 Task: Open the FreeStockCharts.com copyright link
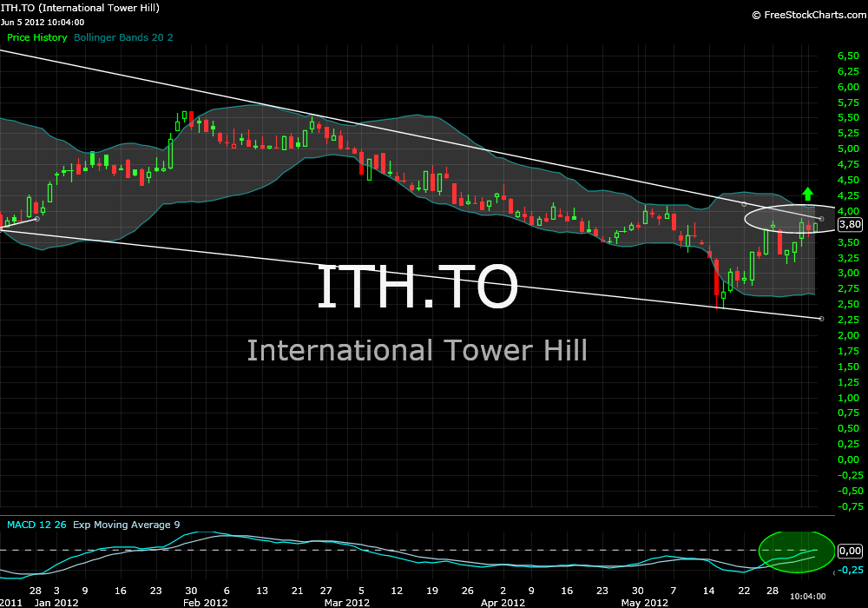tap(809, 15)
